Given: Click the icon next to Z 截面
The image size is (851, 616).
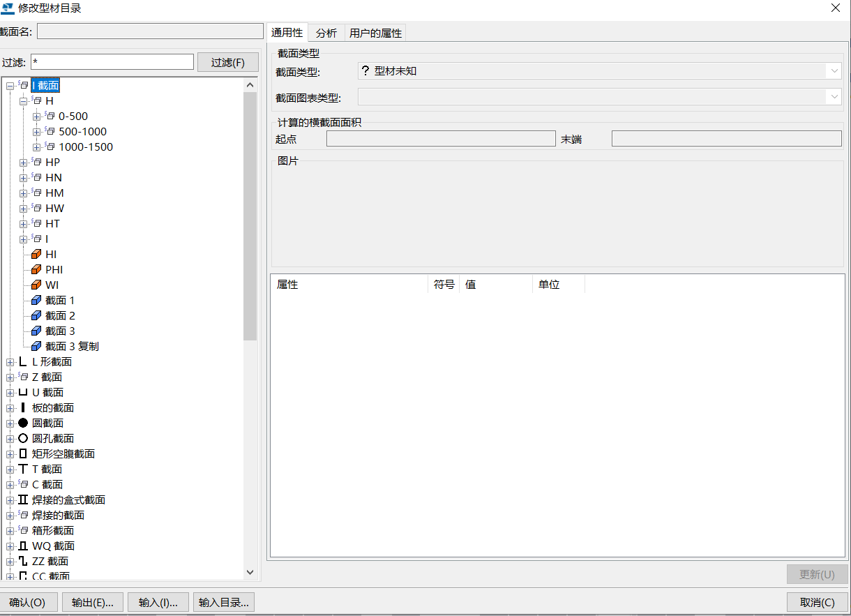Looking at the screenshot, I should coord(23,377).
